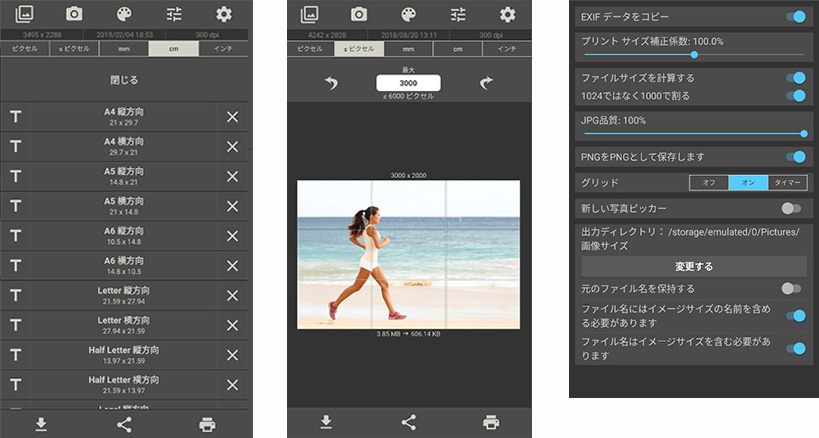This screenshot has height=438, width=819.
Task: Select ≤ピクセル tab in left screen
Action: click(x=74, y=49)
